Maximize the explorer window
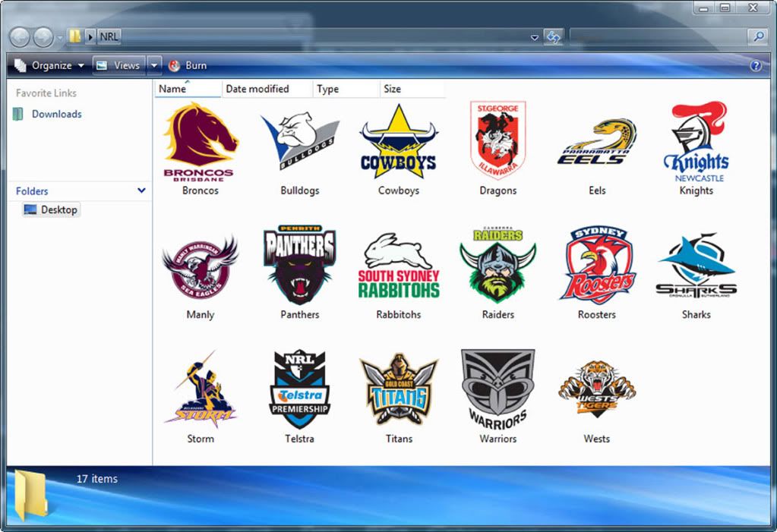The width and height of the screenshot is (777, 532). tap(725, 8)
